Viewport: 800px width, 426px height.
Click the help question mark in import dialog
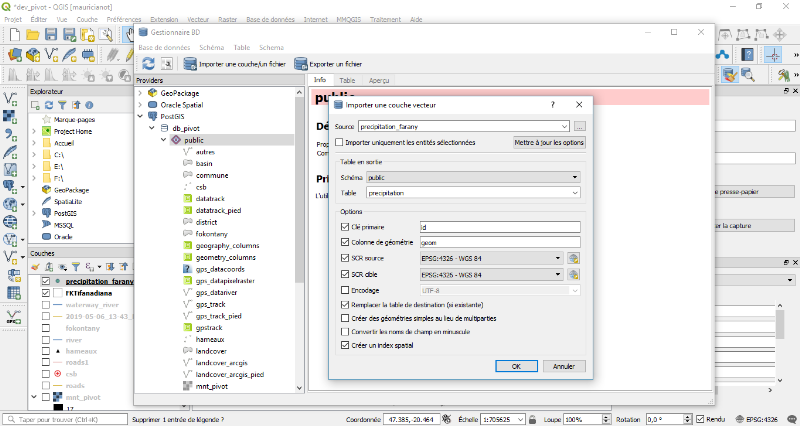click(552, 104)
